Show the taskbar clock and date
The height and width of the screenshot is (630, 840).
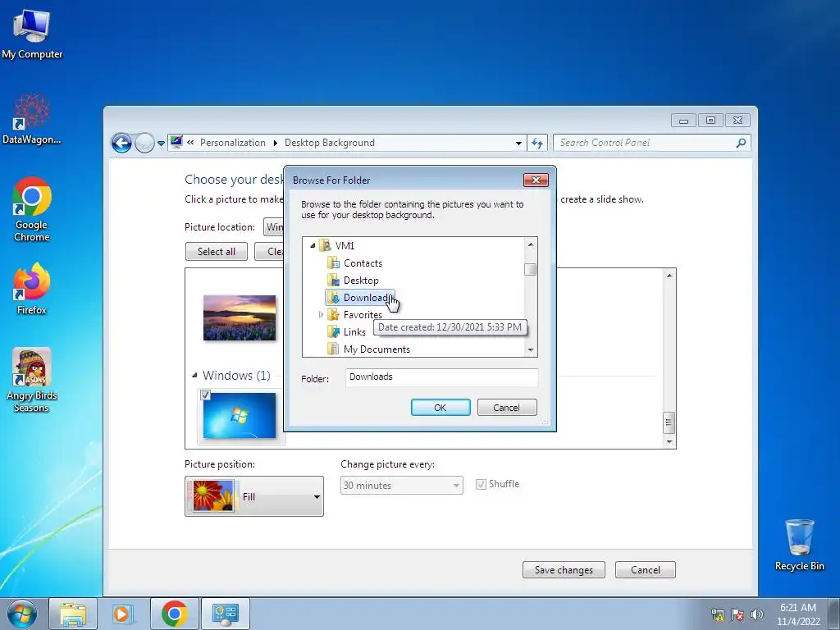pyautogui.click(x=798, y=614)
